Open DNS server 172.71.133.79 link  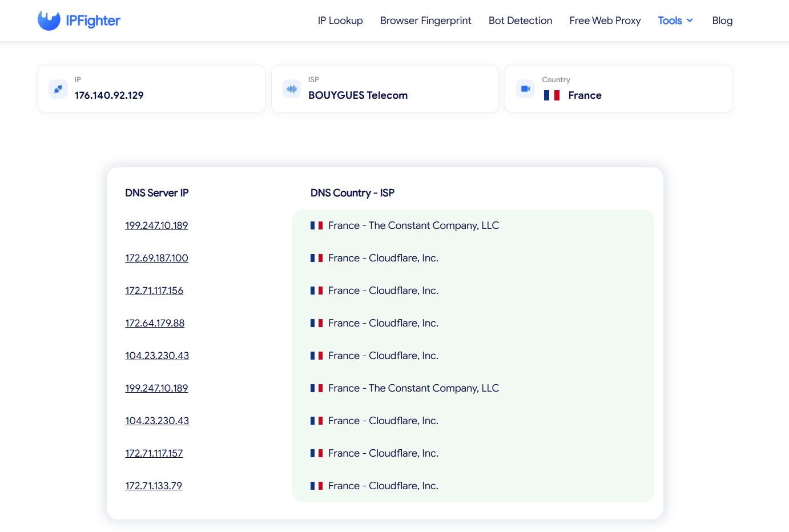154,486
